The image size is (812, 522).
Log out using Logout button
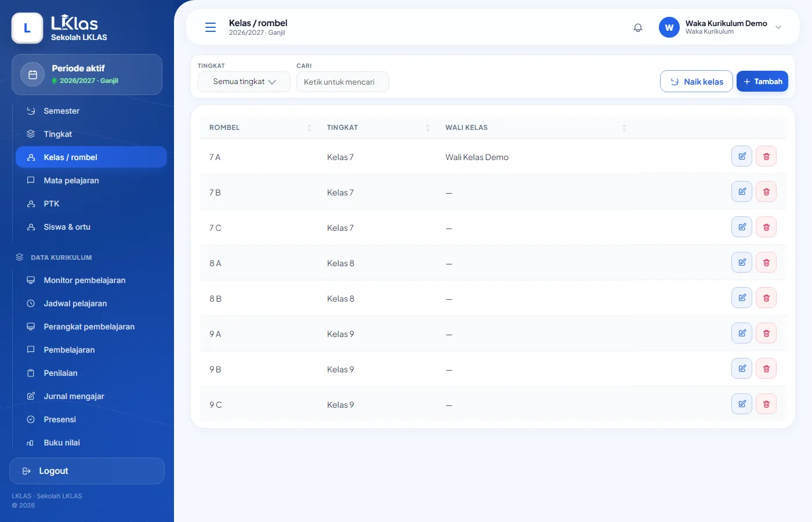(87, 471)
